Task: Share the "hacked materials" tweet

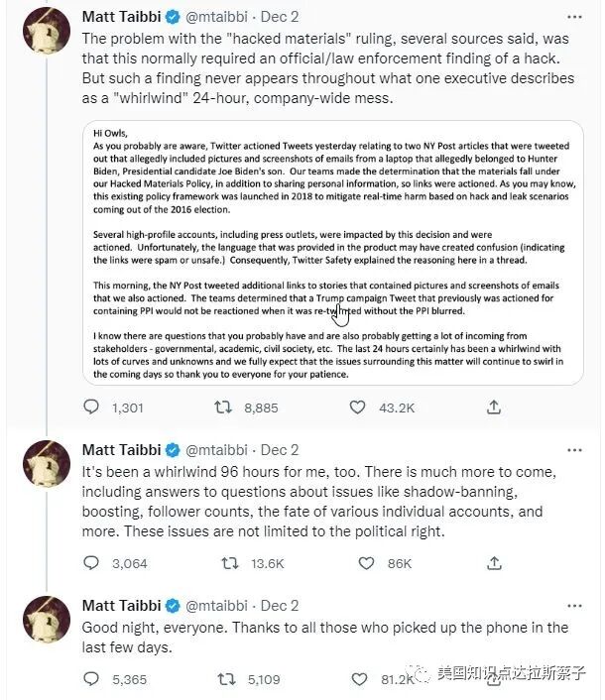Action: pyautogui.click(x=493, y=407)
